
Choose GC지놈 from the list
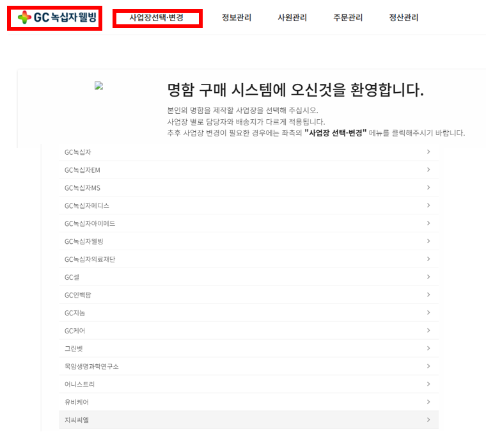click(249, 313)
